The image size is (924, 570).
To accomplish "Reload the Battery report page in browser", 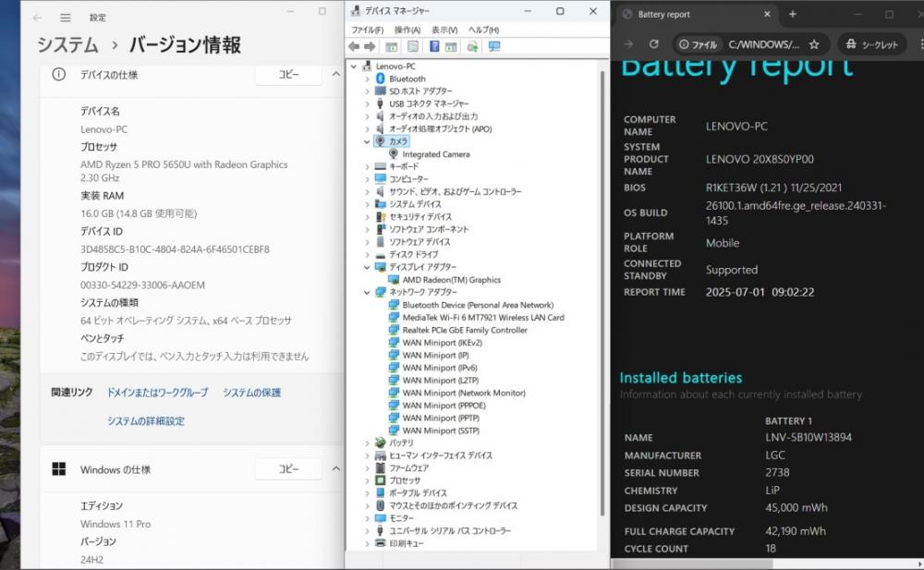I will 653,44.
